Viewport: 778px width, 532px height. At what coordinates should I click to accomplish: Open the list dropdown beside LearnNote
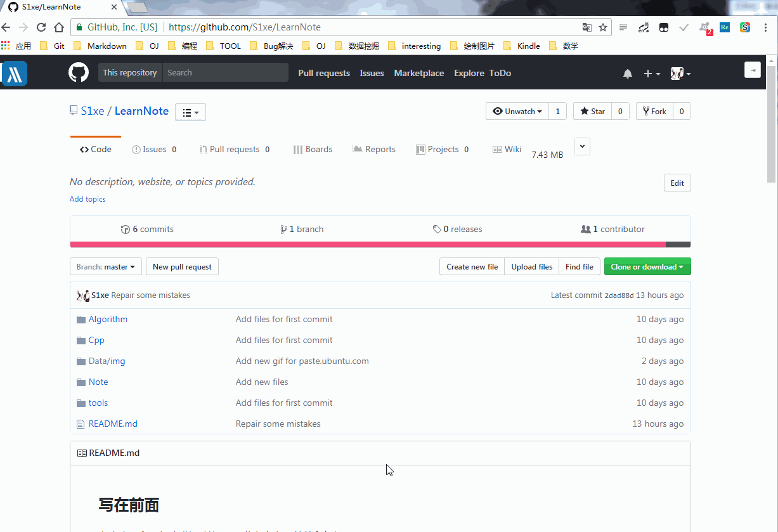[x=190, y=112]
